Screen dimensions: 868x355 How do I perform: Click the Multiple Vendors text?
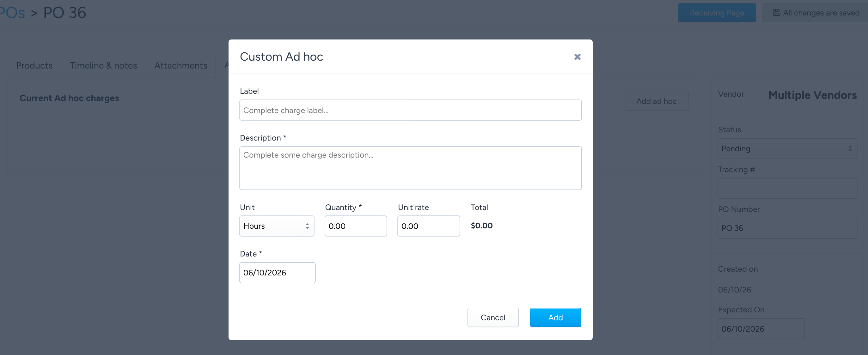pyautogui.click(x=812, y=95)
